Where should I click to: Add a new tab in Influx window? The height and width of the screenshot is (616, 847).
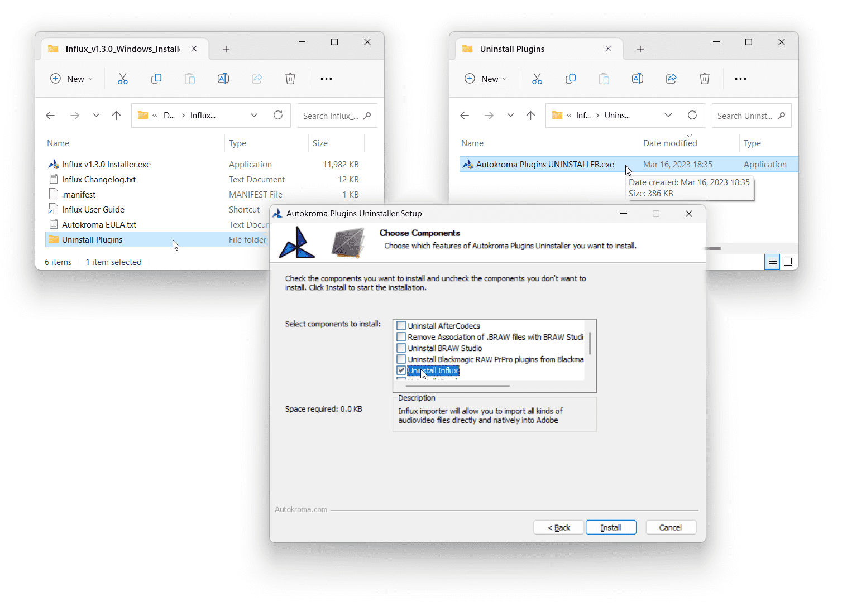pyautogui.click(x=226, y=49)
